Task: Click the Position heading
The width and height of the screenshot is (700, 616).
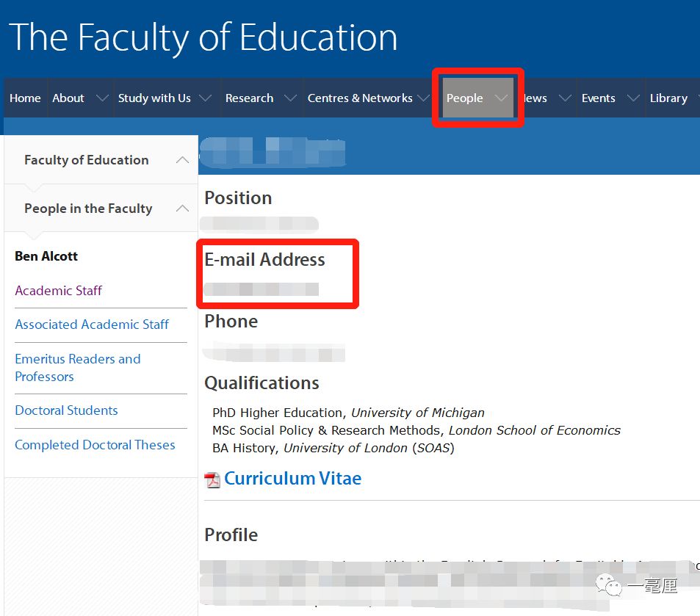Action: point(238,198)
